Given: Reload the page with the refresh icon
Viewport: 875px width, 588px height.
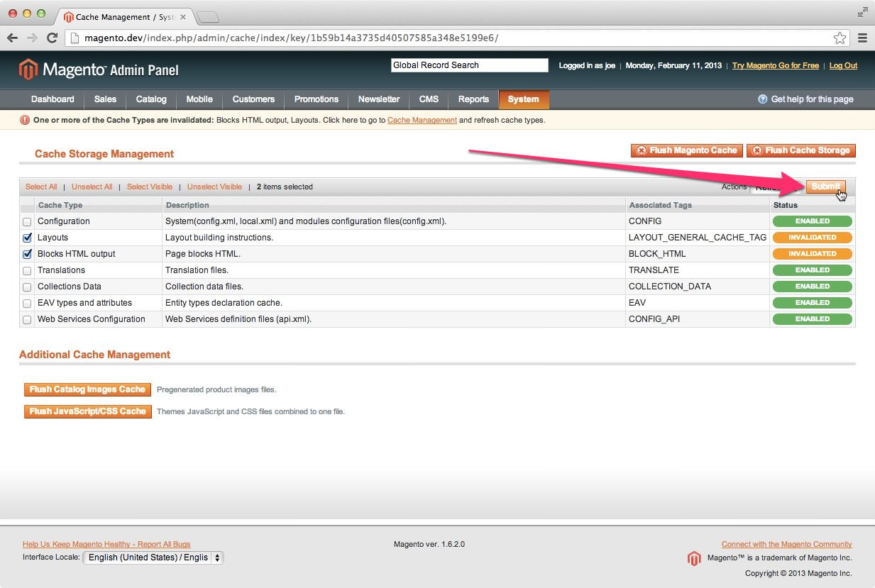Looking at the screenshot, I should click(52, 38).
